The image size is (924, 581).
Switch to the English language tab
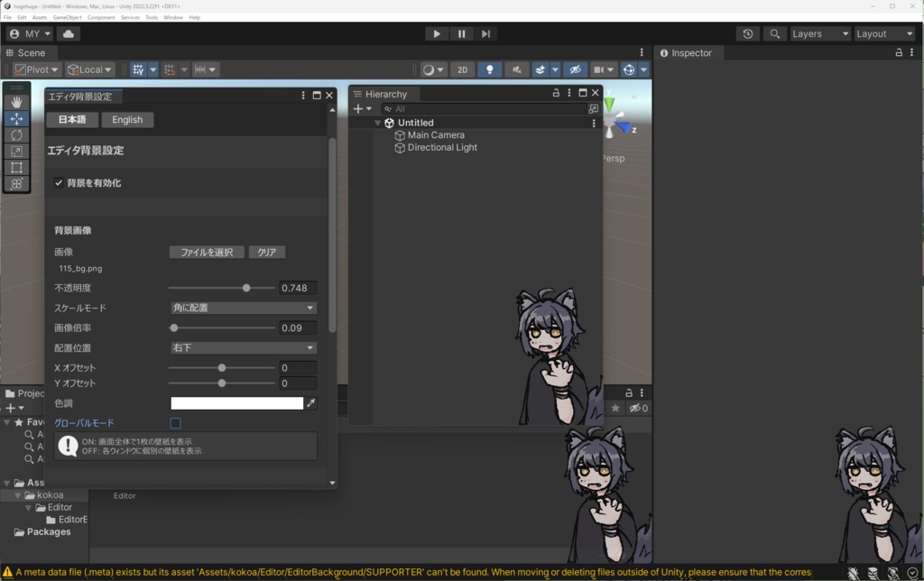[x=127, y=119]
